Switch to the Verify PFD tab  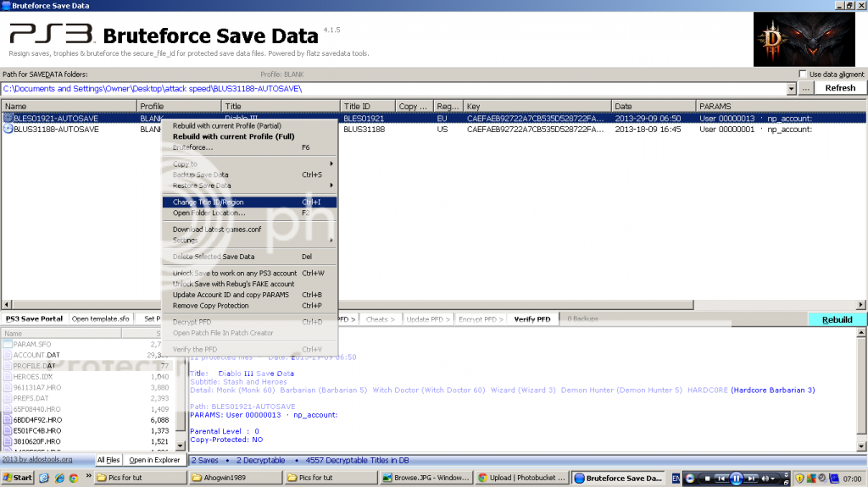click(532, 319)
